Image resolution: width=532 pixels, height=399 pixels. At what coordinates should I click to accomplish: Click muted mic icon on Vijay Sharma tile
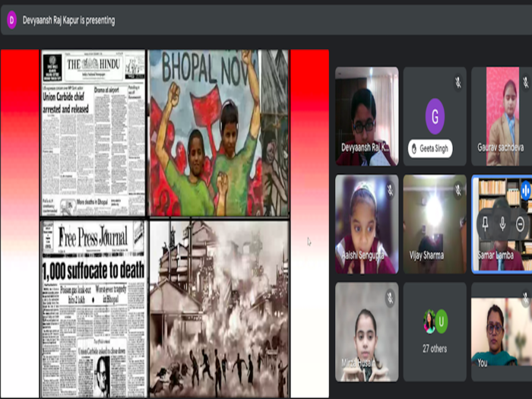458,190
